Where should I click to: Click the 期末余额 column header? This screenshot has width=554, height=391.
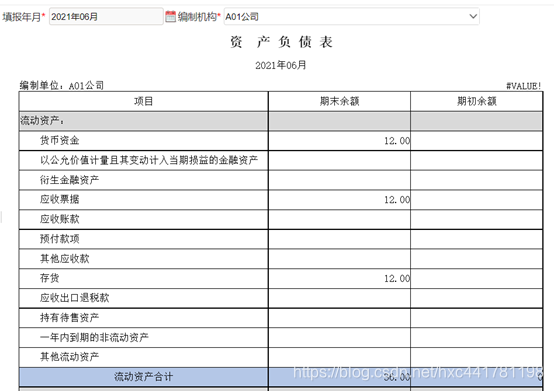click(x=339, y=101)
